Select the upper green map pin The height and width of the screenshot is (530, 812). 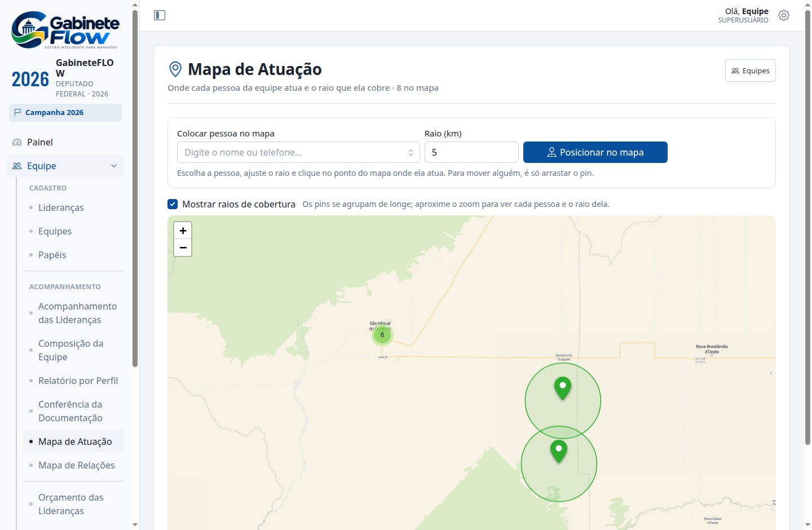coord(563,388)
